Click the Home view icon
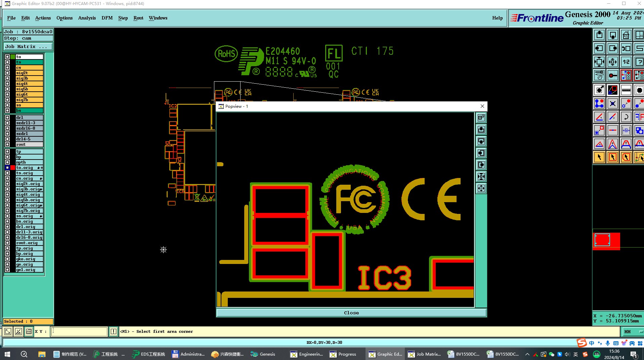644x360 pixels. pyautogui.click(x=626, y=35)
